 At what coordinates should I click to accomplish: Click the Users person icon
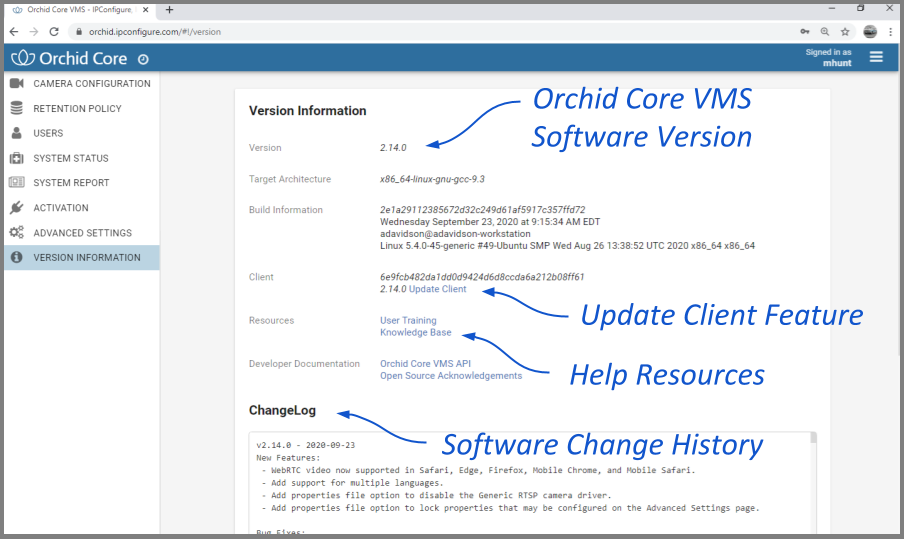17,133
